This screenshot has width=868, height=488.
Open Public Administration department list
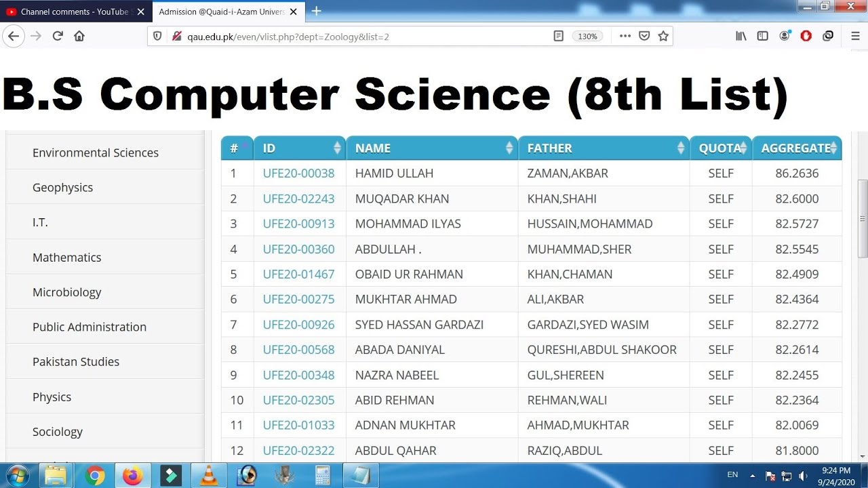coord(90,327)
